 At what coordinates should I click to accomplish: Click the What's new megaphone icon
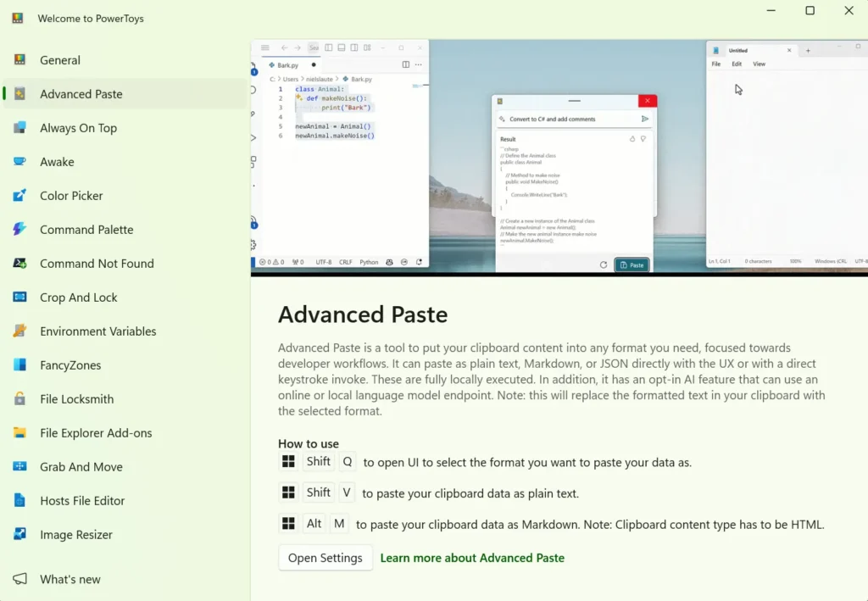(x=19, y=579)
